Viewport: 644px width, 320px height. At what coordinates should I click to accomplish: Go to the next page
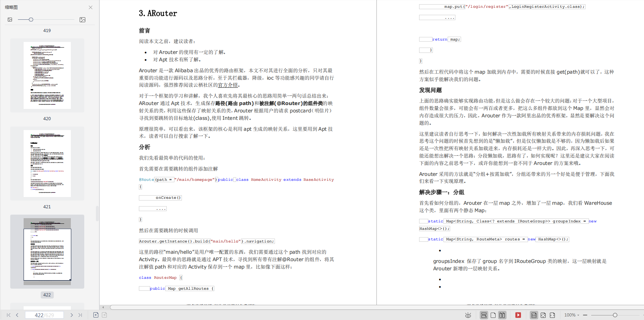[72, 315]
